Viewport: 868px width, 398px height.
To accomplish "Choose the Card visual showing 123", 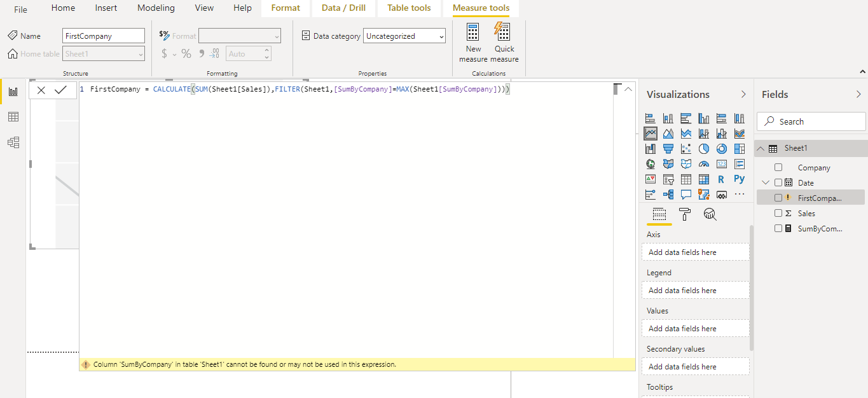I will [722, 164].
